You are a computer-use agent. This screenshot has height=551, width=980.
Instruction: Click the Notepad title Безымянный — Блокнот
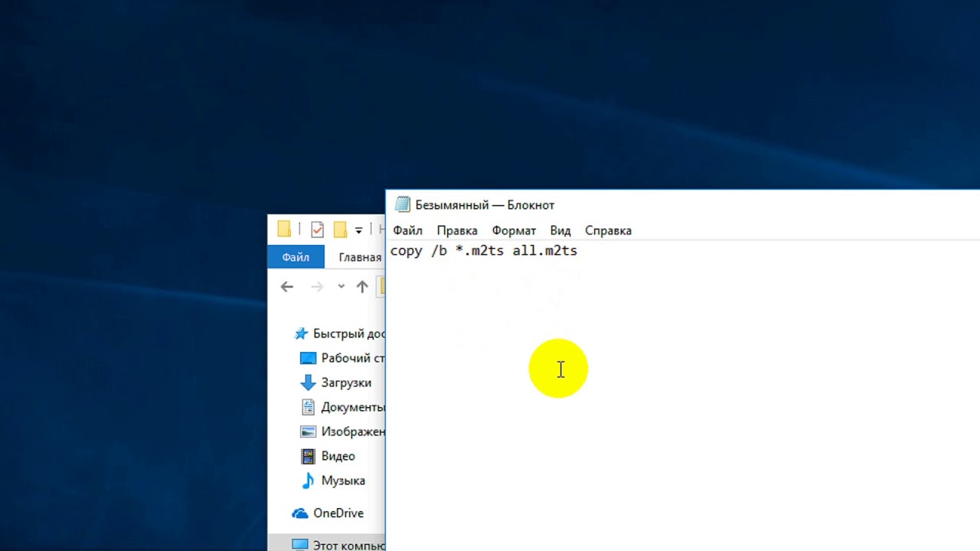tap(485, 205)
